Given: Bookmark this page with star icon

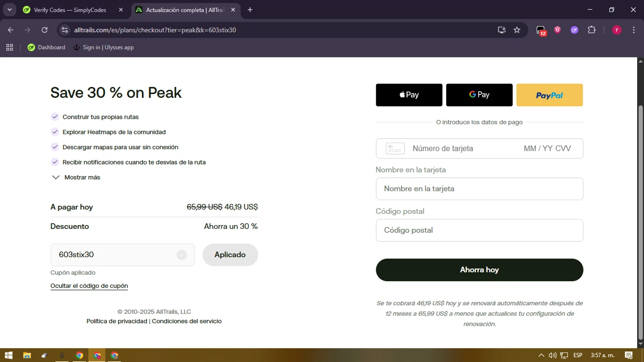Looking at the screenshot, I should click(517, 30).
